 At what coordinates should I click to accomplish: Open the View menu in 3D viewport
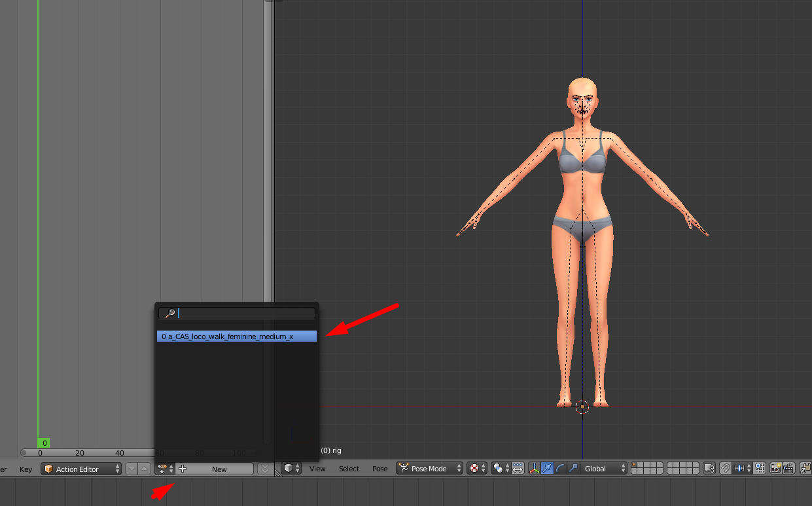(317, 469)
